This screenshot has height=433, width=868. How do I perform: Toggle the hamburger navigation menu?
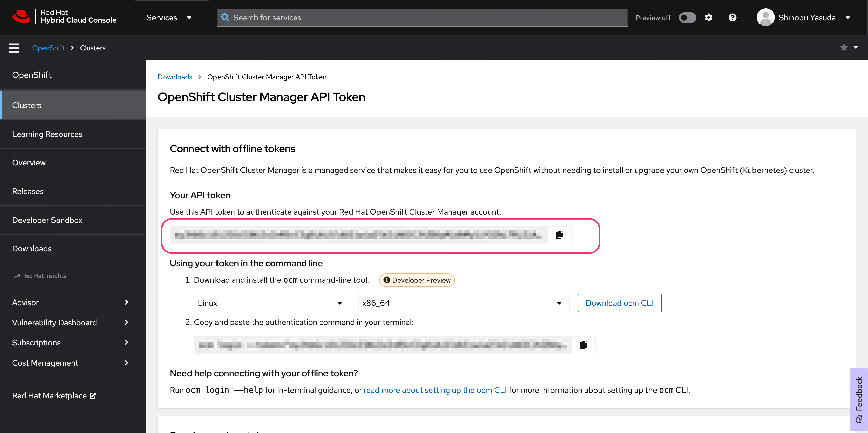(14, 48)
